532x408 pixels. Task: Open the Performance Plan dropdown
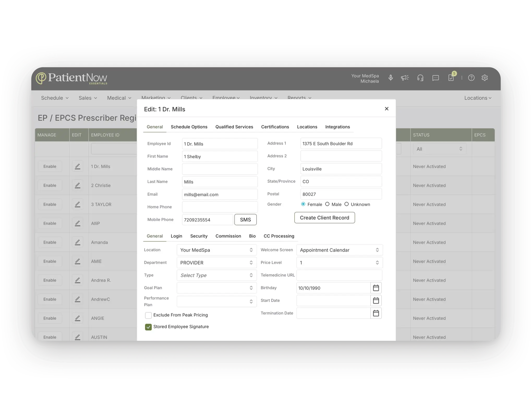(x=216, y=301)
